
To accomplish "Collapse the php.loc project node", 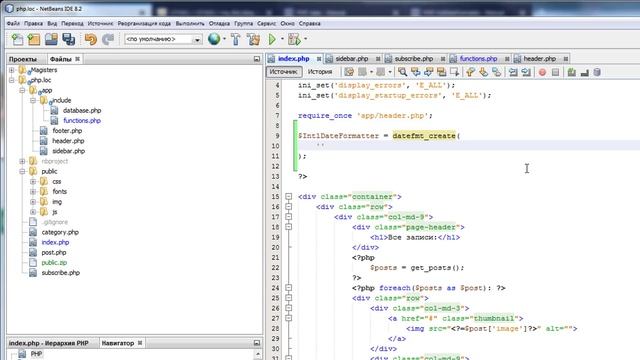I will [x=12, y=80].
